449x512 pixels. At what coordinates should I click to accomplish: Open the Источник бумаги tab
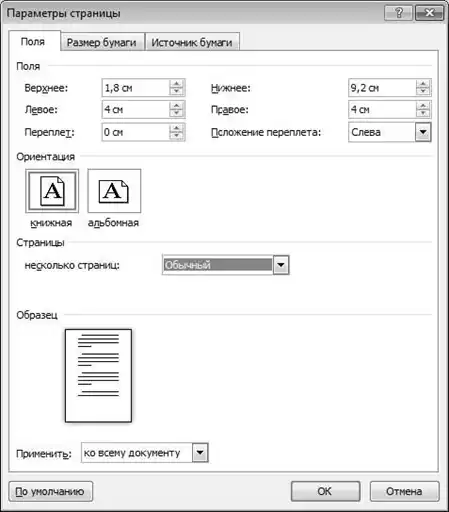tap(192, 43)
